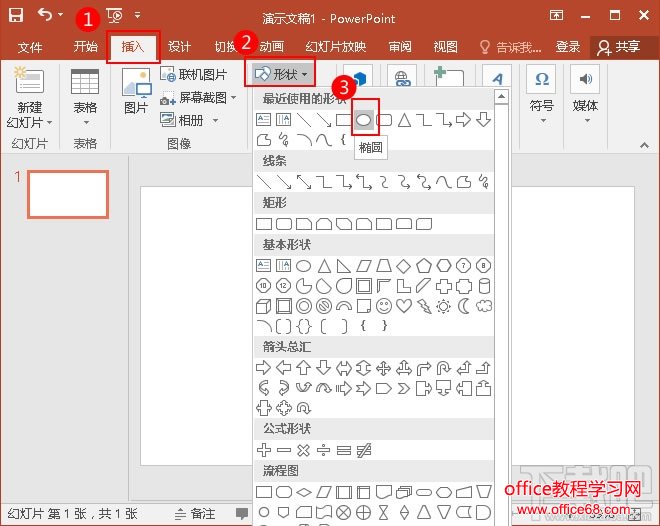Select the flowchart diamond decision shape

(x=304, y=492)
